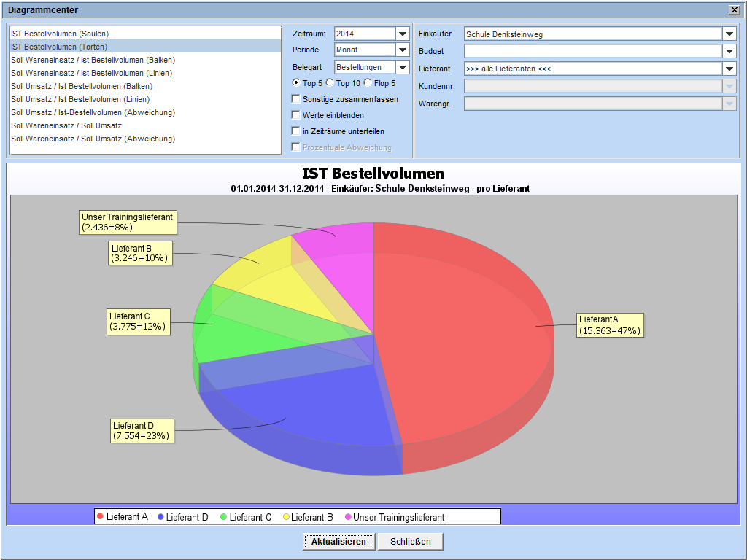Click yellow Lieferant B legend marker
This screenshot has width=747, height=560.
(285, 517)
